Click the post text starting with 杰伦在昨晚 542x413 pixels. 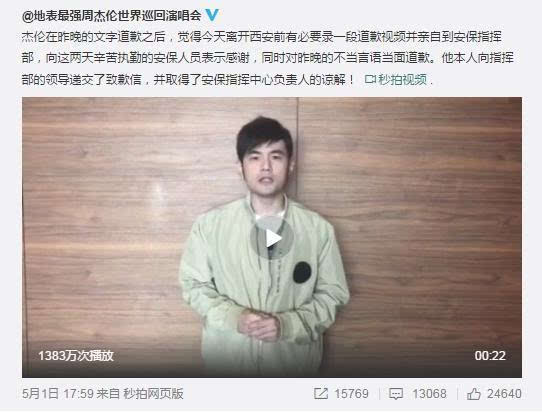(x=268, y=58)
